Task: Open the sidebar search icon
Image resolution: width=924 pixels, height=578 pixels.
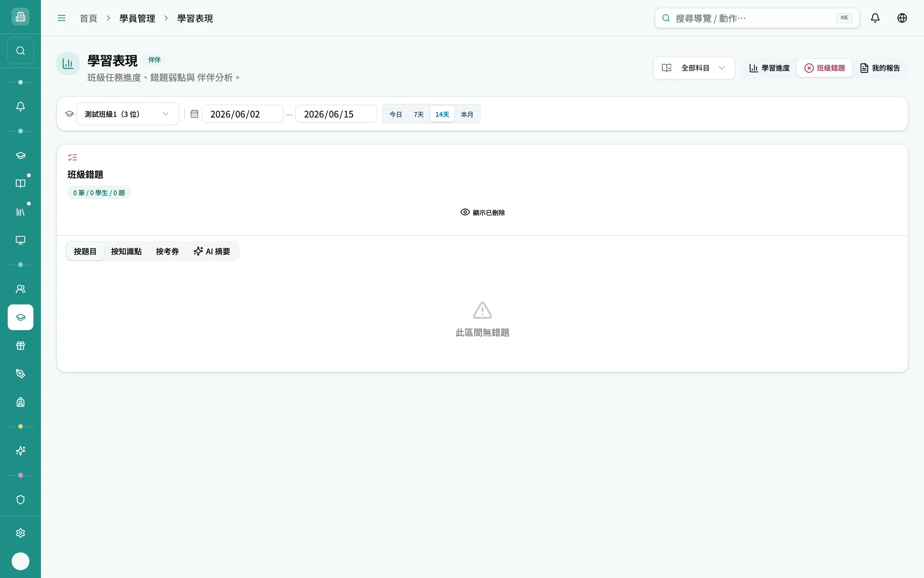Action: coord(20,51)
